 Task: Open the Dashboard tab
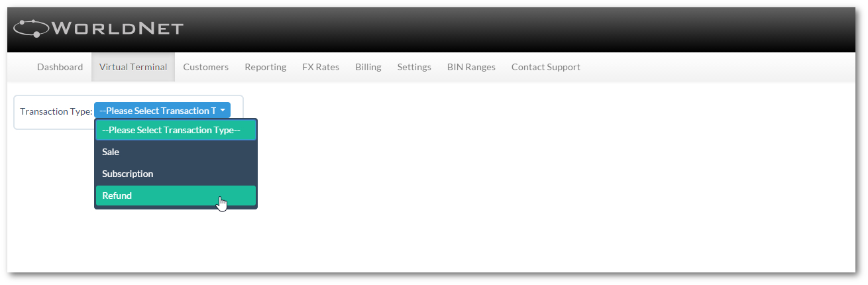coord(60,67)
